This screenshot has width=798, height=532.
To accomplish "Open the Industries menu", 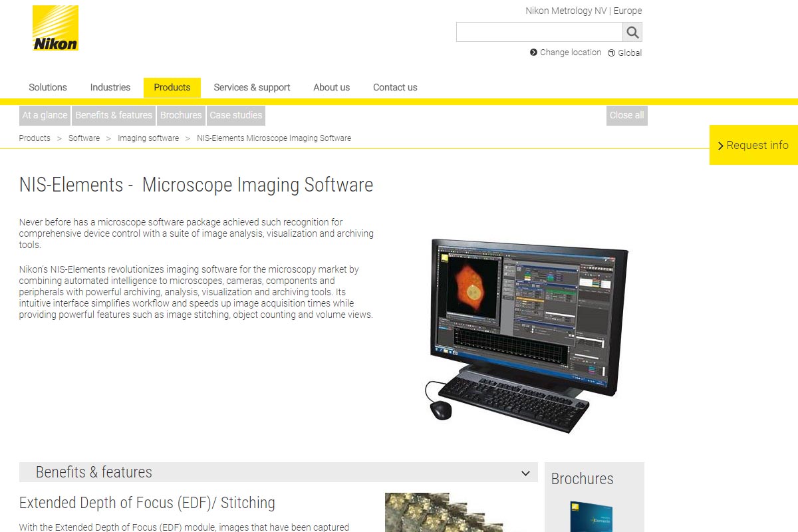I will (x=110, y=87).
